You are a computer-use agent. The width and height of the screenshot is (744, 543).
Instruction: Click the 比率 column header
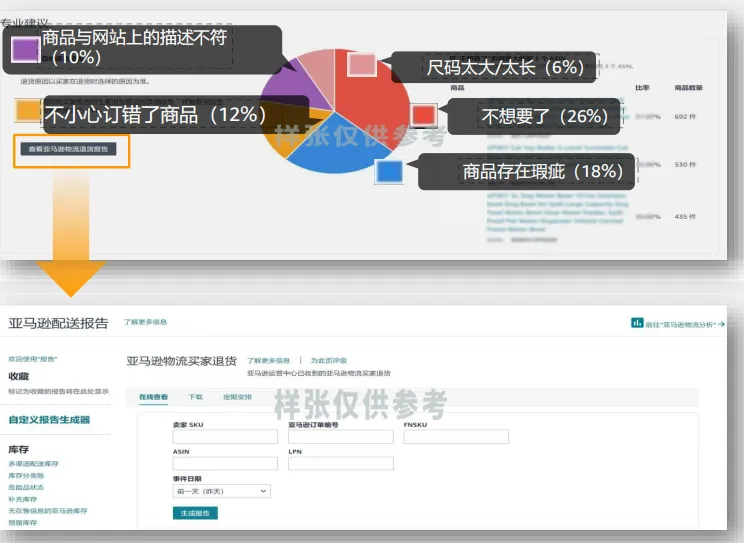(x=642, y=88)
